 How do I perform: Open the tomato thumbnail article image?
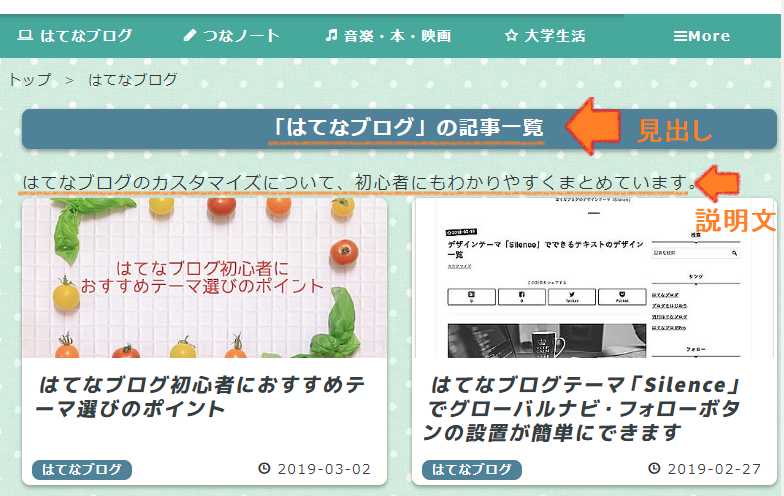204,278
